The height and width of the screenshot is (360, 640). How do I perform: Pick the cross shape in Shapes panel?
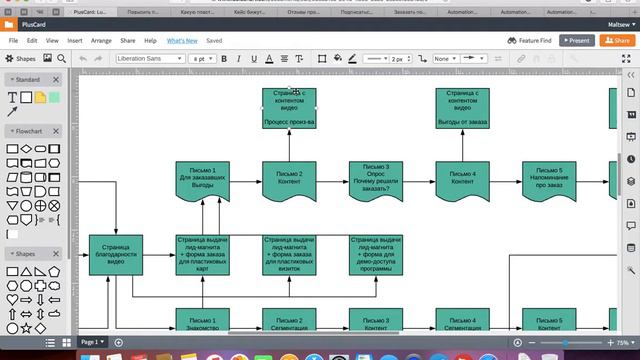click(x=40, y=286)
